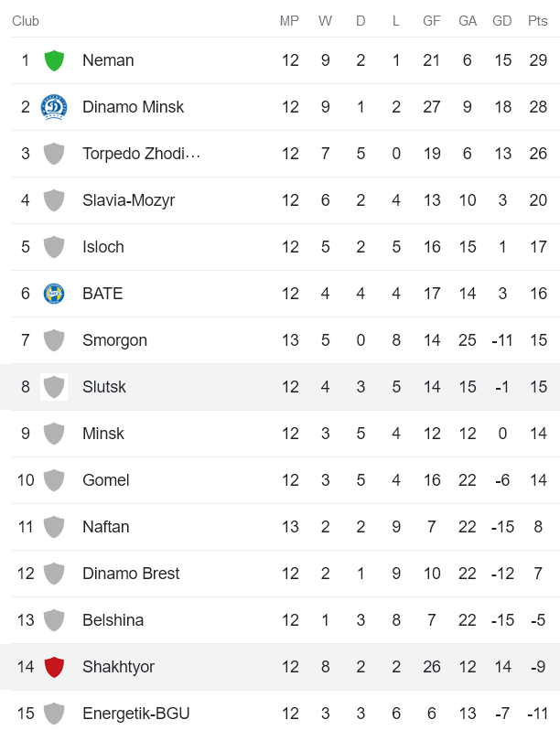Open the Dinamo Brest team page

[131, 573]
